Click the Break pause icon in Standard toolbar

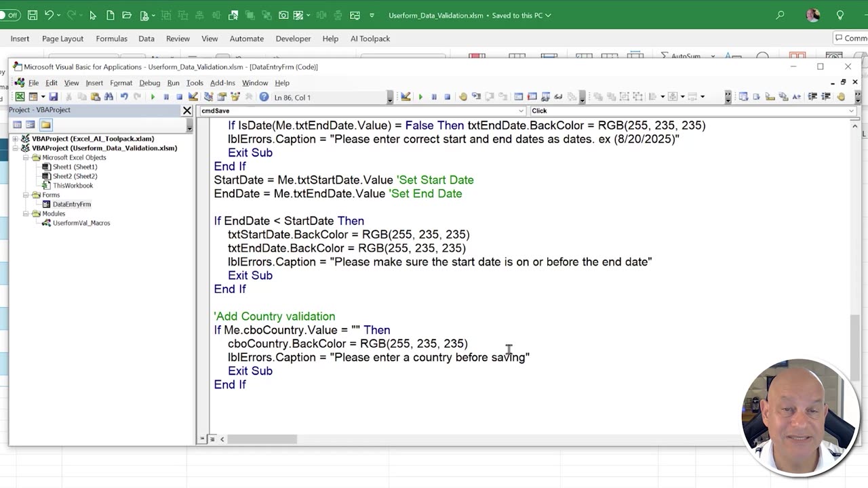click(166, 97)
